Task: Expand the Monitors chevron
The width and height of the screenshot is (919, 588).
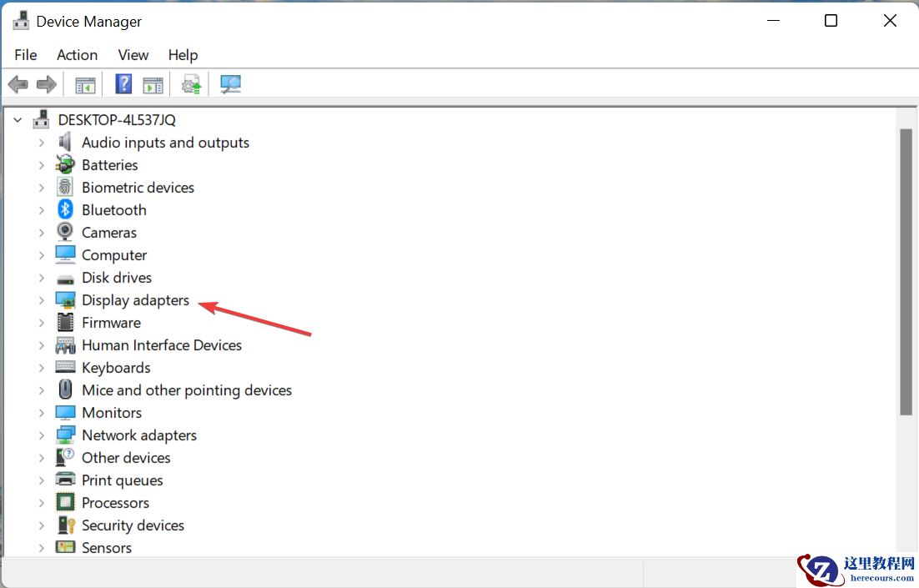Action: (41, 413)
